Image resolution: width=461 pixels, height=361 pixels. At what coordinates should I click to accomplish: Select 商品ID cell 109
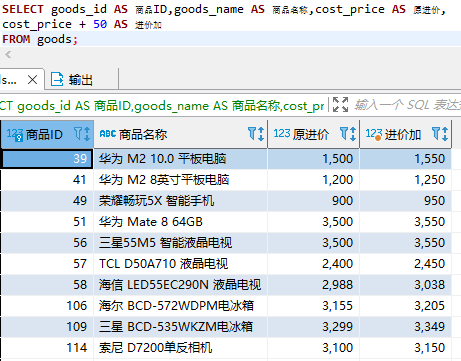pyautogui.click(x=47, y=327)
